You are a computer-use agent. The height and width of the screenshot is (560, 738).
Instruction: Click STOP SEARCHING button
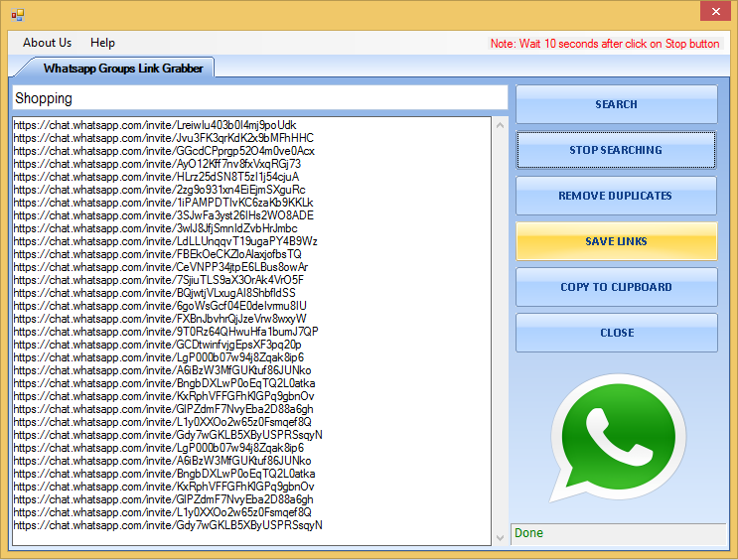617,150
